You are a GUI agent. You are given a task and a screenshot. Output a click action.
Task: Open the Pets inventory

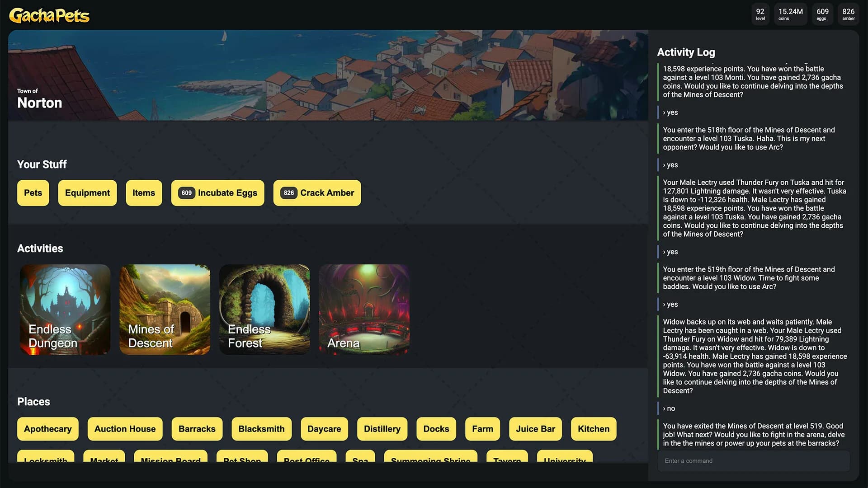[x=33, y=193]
